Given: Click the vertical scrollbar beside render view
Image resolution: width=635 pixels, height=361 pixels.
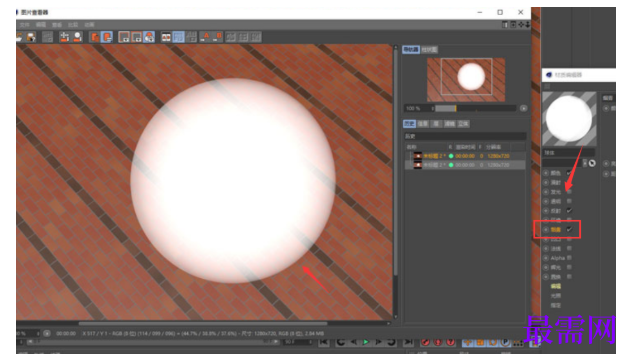Looking at the screenshot, I should point(396,162).
